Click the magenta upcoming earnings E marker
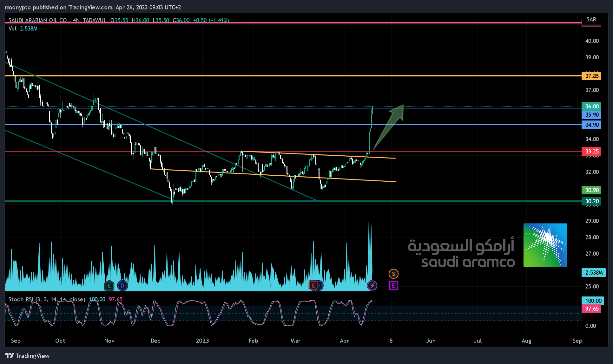 point(393,286)
